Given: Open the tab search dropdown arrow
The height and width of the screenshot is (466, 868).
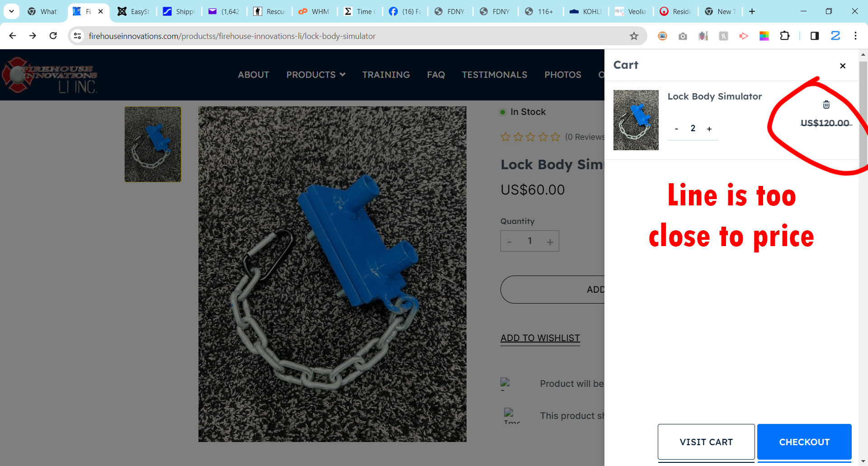Looking at the screenshot, I should point(11,11).
